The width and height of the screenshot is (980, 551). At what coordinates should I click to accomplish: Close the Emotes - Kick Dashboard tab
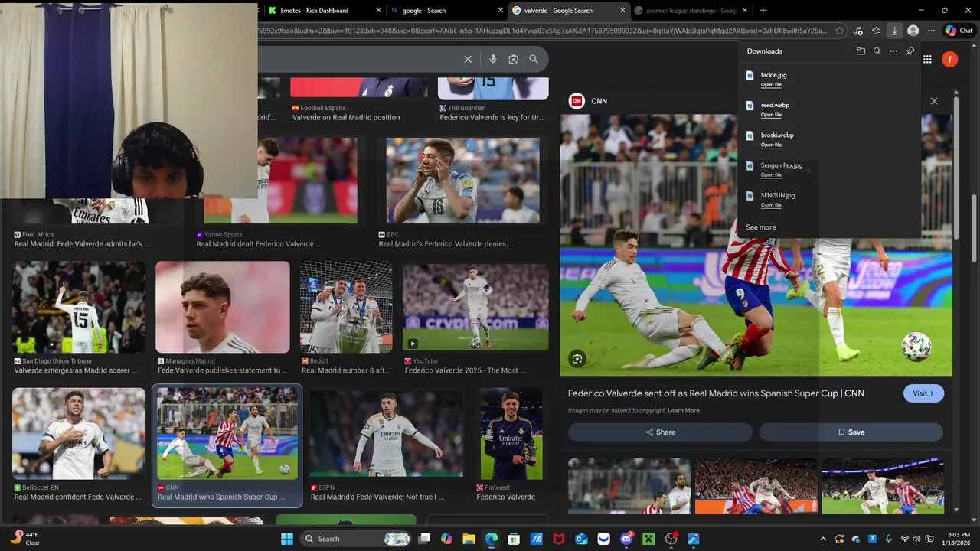point(378,11)
